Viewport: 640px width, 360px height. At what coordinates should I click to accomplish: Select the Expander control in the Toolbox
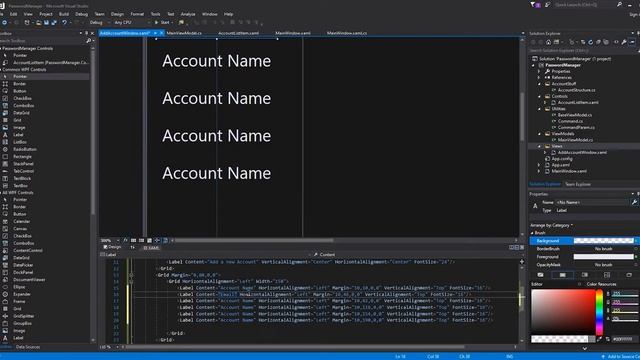point(22,294)
